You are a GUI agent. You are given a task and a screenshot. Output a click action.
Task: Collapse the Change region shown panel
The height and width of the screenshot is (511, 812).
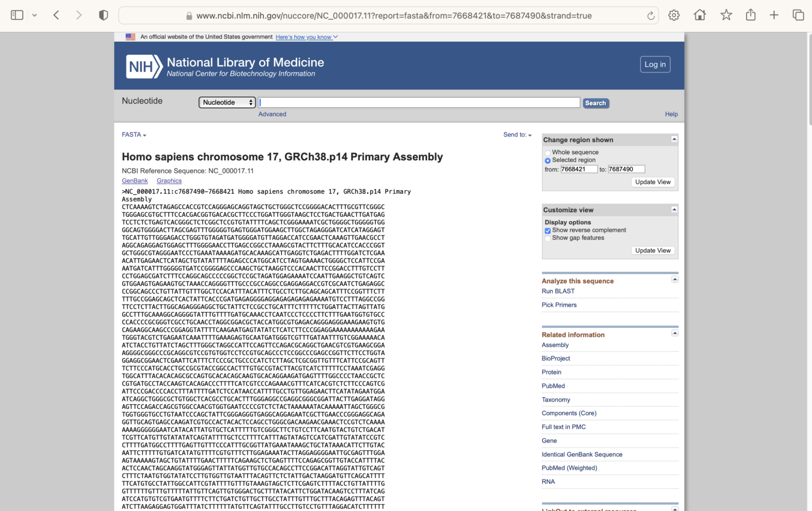674,139
